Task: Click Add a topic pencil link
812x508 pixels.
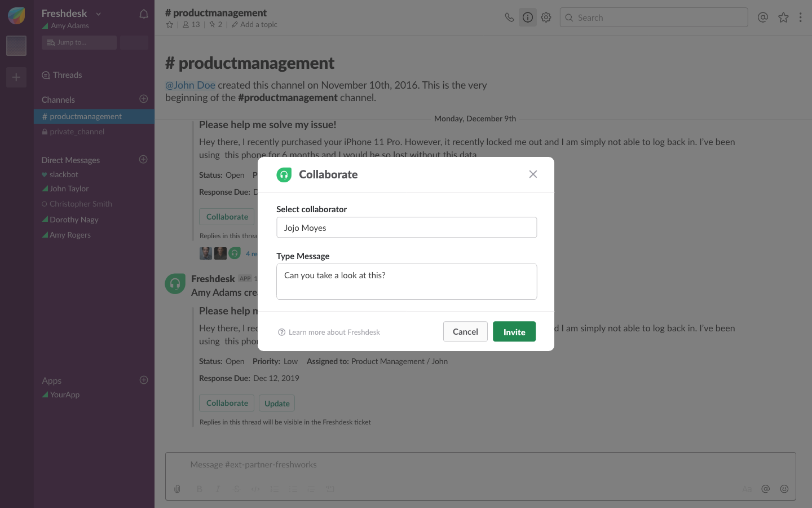Action: (x=254, y=25)
